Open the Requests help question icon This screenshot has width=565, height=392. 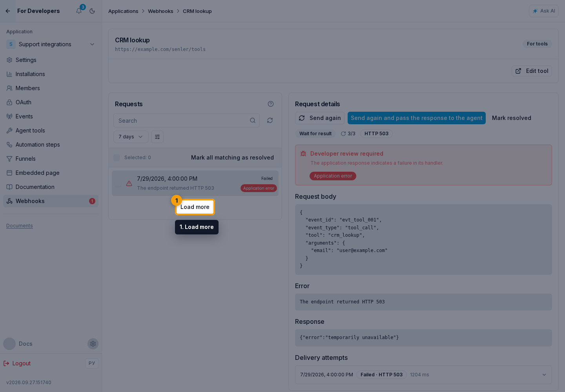271,104
